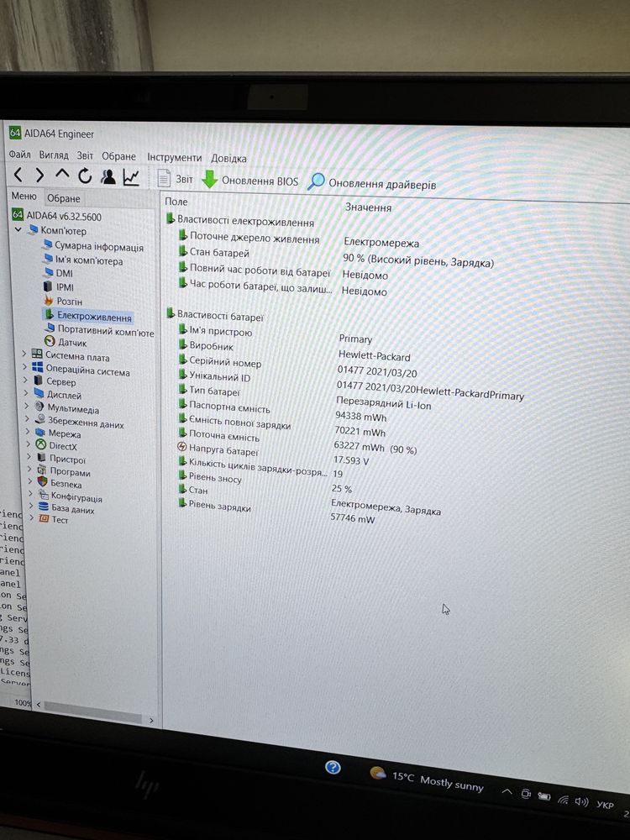Open the Вигляд menu
The image size is (630, 840).
[54, 155]
